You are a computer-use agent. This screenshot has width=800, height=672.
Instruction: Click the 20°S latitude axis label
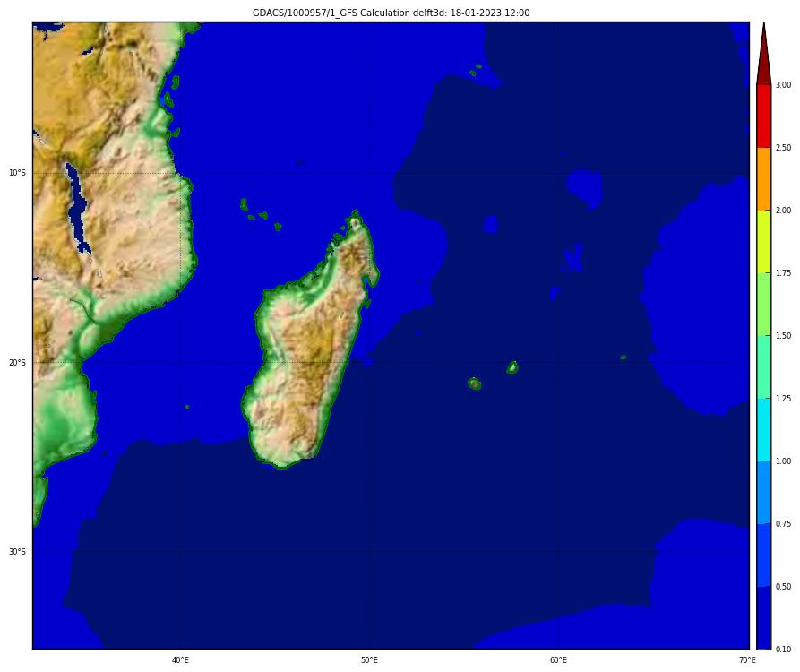17,363
